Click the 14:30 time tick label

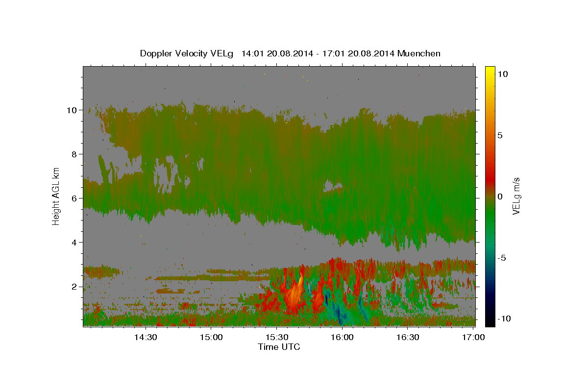pyautogui.click(x=146, y=338)
